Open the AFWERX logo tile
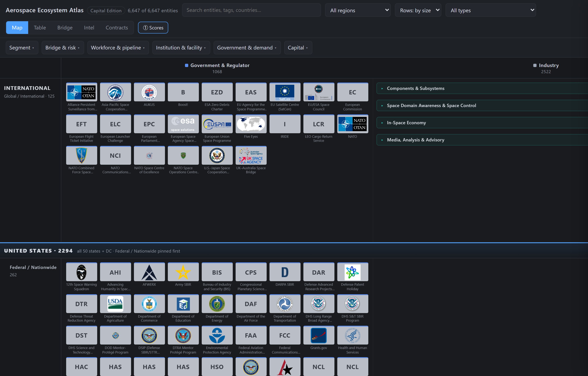This screenshot has height=376, width=588. point(149,272)
